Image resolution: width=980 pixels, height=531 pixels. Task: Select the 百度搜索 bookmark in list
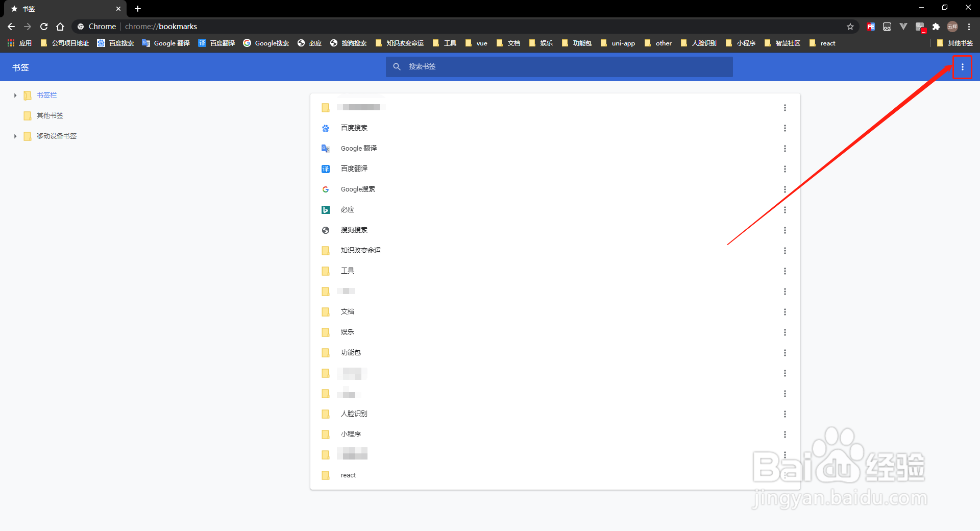click(x=555, y=128)
